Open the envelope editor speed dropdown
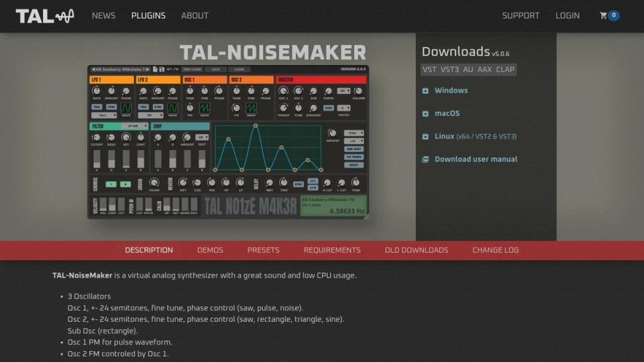The image size is (644, 362). (x=354, y=141)
